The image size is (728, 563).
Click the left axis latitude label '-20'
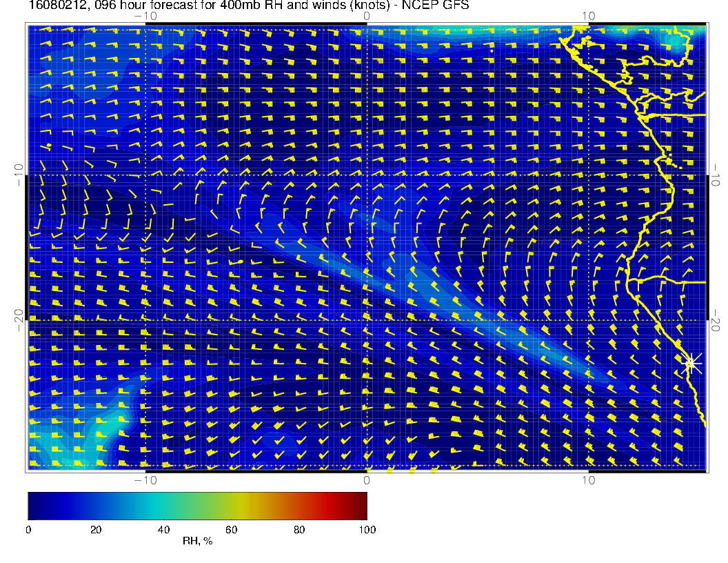pos(19,320)
